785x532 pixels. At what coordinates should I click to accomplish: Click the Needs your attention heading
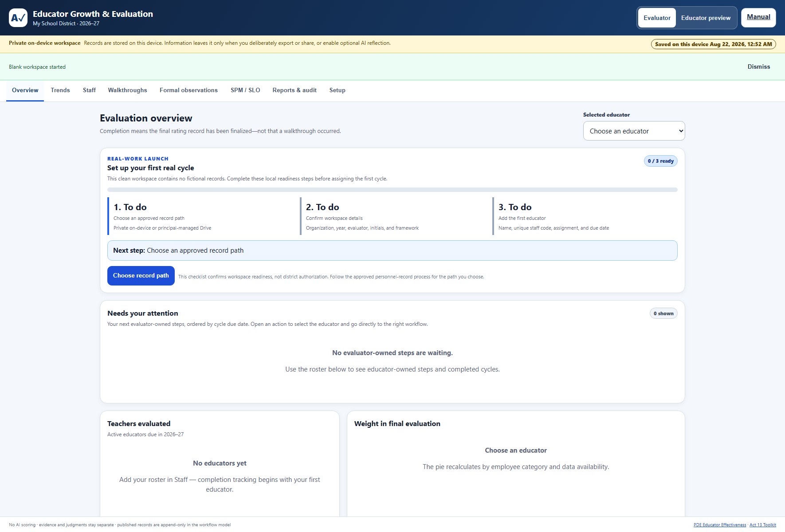point(143,313)
